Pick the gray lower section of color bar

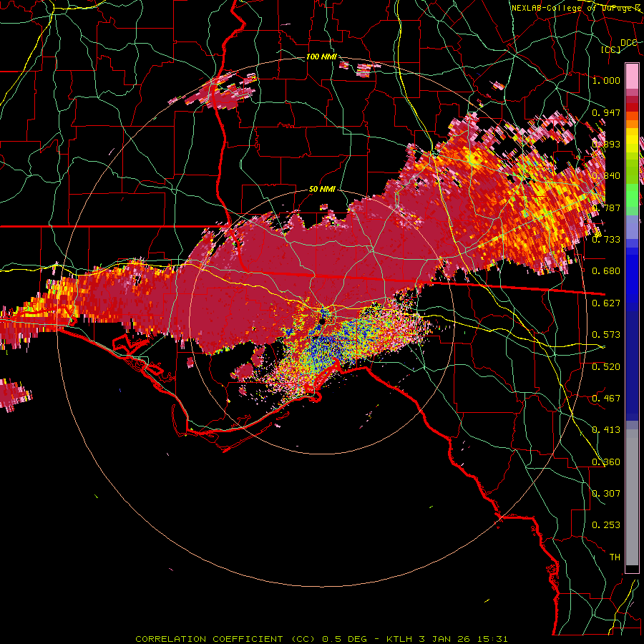pyautogui.click(x=632, y=497)
